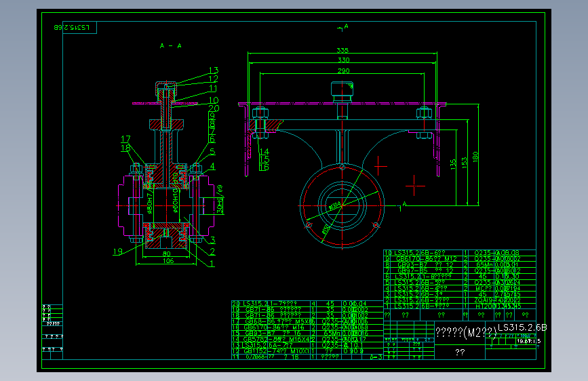Select the 30H9/e9 fit dimension

pyautogui.click(x=220, y=199)
